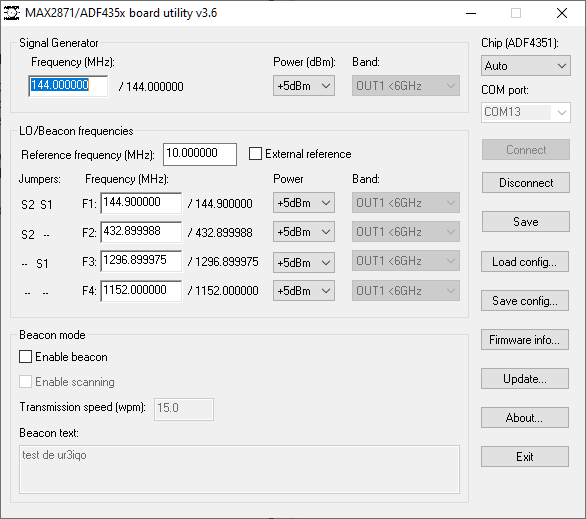Open the F3 power dropdown
This screenshot has height=519, width=586.
pos(303,263)
